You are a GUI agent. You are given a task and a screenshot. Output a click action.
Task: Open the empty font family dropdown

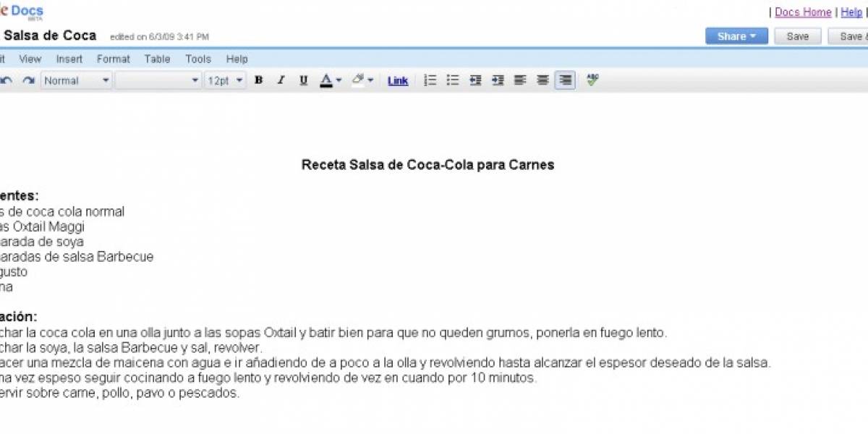(158, 80)
